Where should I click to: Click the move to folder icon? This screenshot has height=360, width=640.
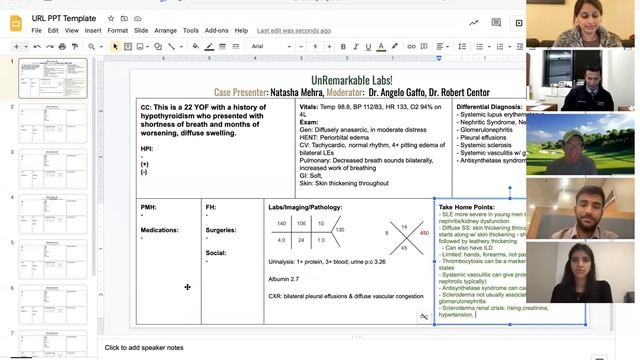[124, 18]
